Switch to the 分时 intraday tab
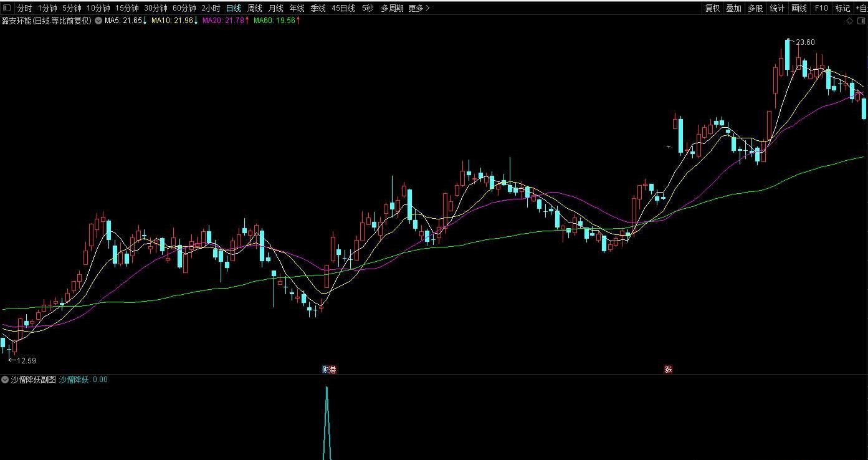 click(24, 8)
